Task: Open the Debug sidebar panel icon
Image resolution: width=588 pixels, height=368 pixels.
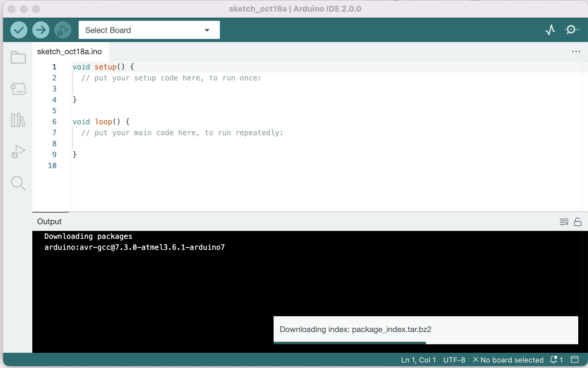Action: coord(18,151)
